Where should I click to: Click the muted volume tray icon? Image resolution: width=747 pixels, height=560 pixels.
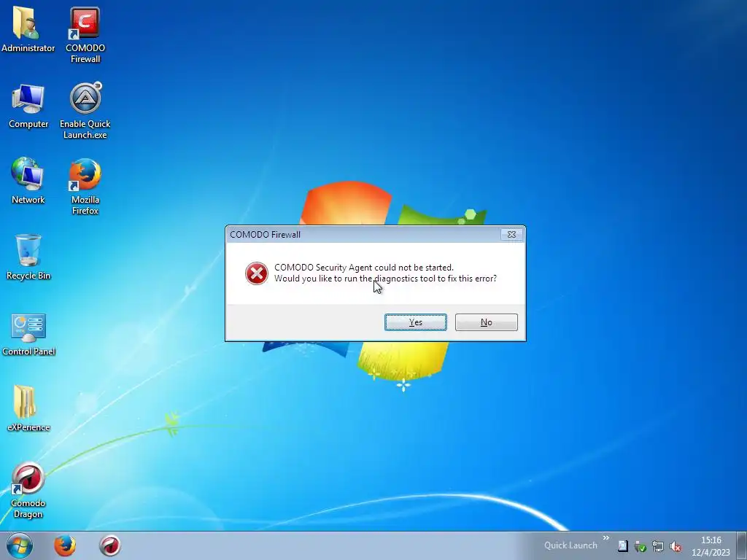(675, 546)
